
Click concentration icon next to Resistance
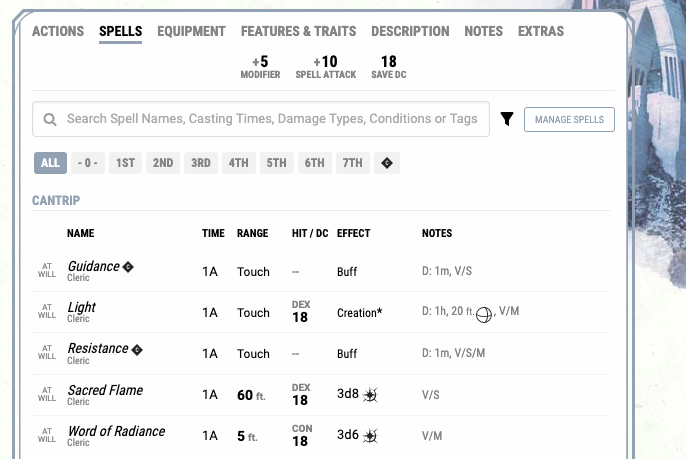point(137,350)
